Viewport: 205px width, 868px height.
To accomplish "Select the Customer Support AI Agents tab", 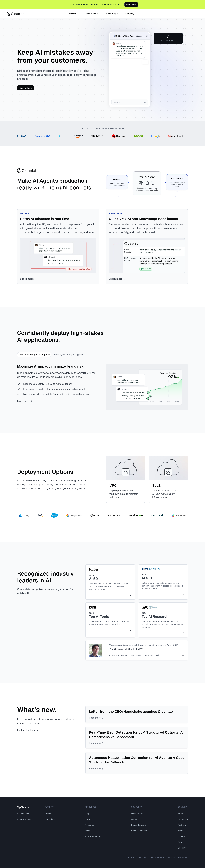I will [34, 354].
